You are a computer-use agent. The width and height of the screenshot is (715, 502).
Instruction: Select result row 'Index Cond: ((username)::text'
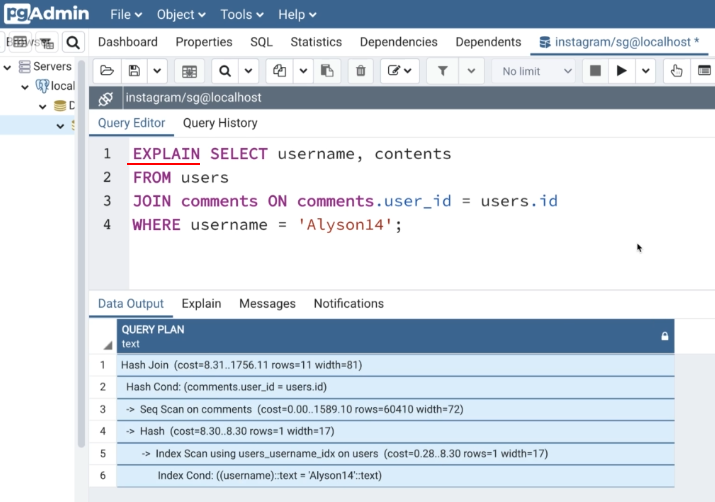click(x=395, y=476)
